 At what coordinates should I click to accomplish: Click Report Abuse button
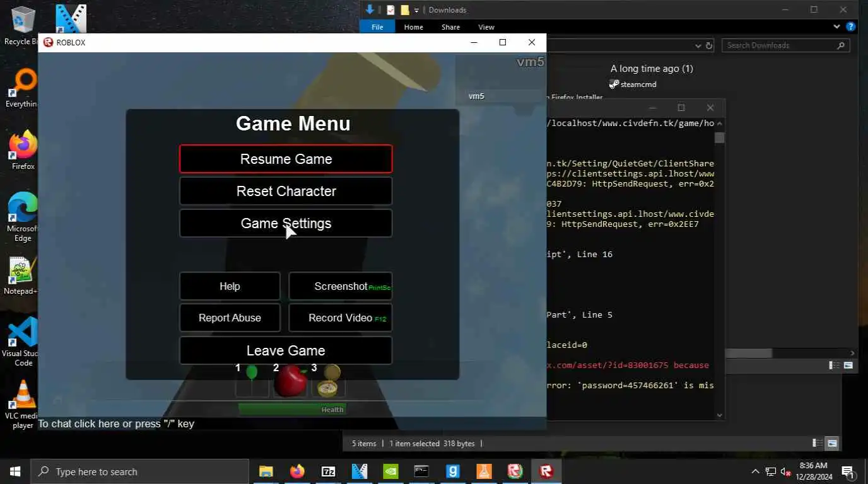tap(230, 318)
